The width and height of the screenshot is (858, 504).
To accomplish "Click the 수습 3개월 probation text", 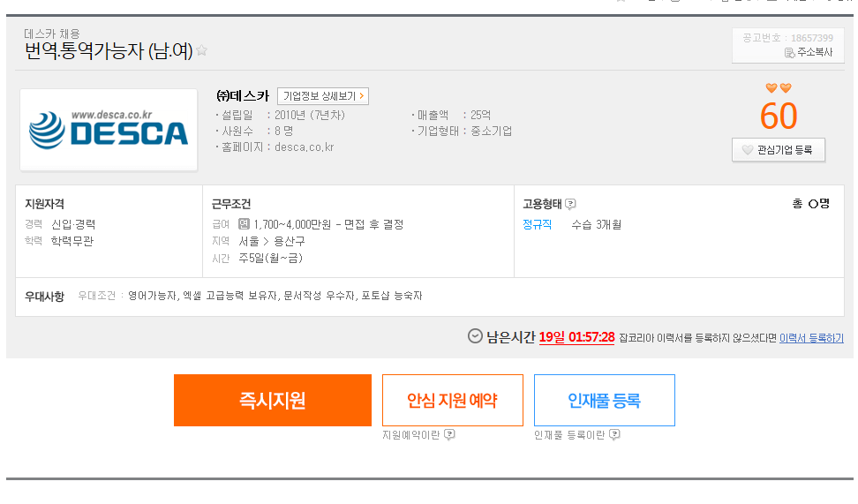I will 597,224.
